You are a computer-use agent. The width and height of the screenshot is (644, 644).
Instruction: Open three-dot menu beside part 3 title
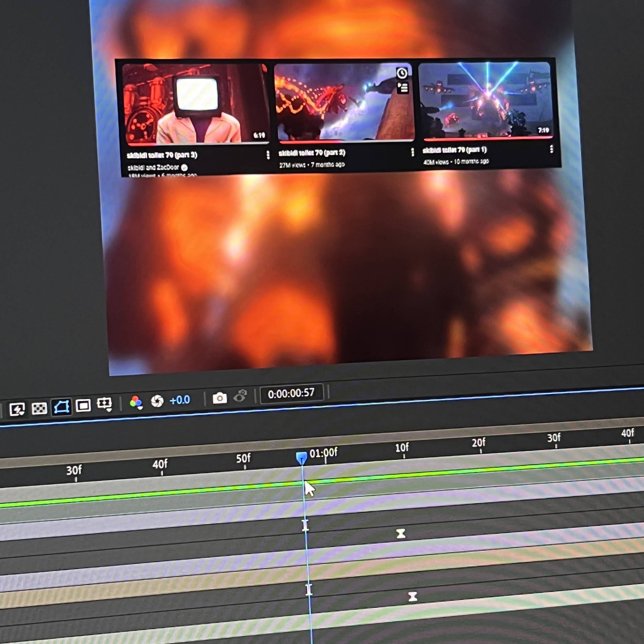pos(268,155)
